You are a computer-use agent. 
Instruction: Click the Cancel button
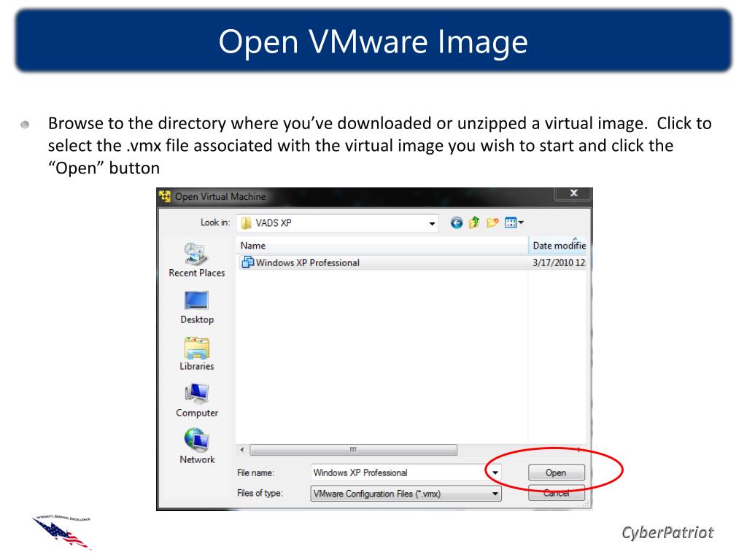coord(556,494)
